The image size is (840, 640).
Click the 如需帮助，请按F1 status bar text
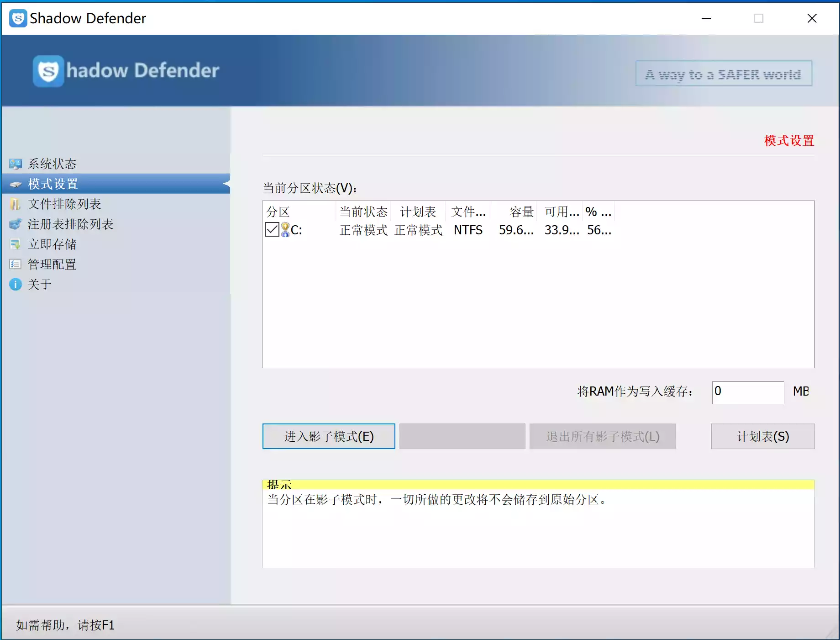coord(65,624)
